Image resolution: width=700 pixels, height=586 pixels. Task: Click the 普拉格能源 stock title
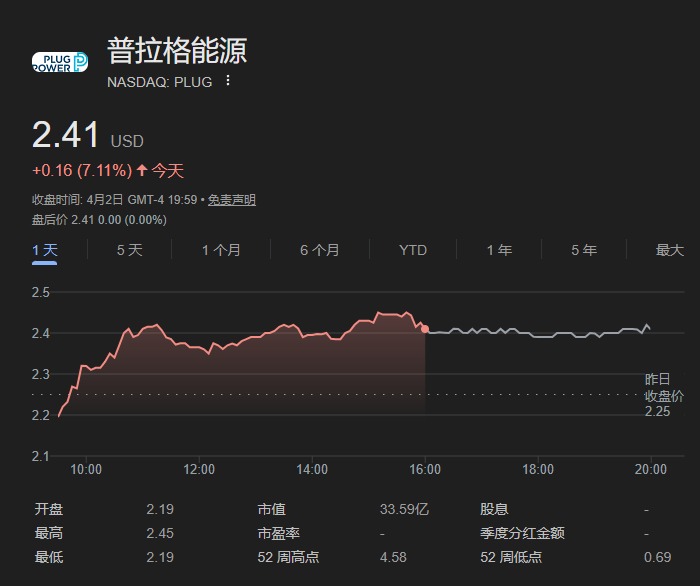pos(177,52)
